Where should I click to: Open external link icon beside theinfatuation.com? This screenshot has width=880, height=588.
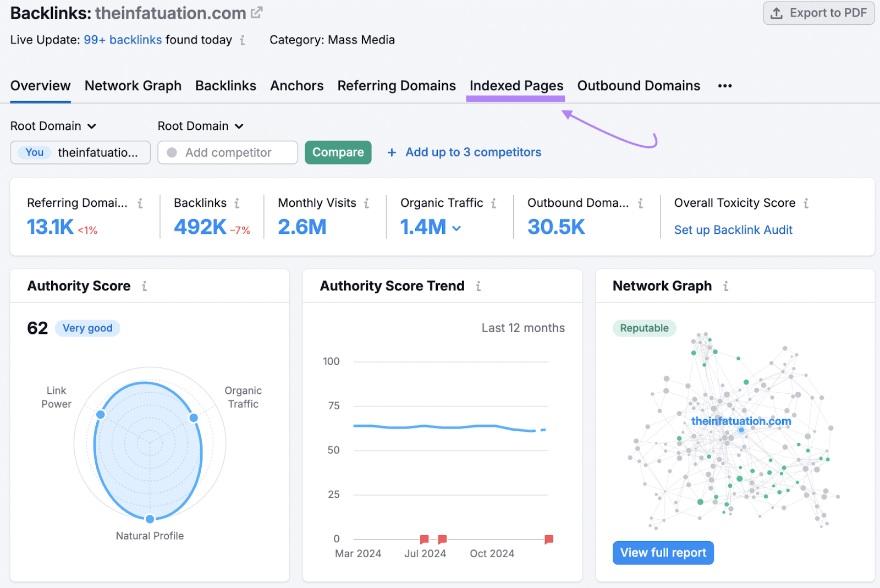point(257,13)
